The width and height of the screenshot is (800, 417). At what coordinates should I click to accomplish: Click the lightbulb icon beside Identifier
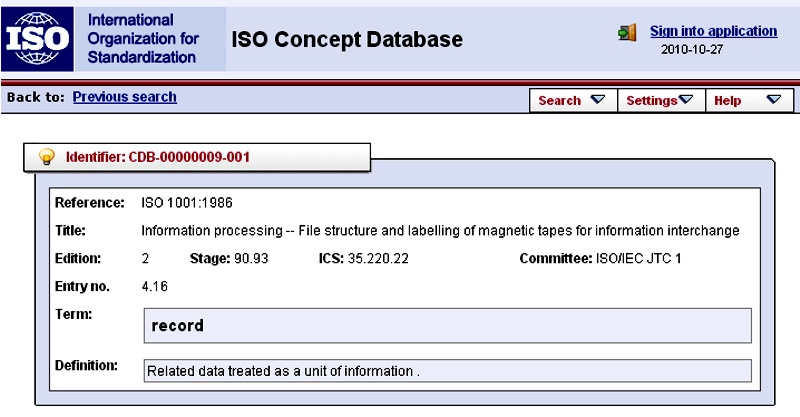point(46,156)
